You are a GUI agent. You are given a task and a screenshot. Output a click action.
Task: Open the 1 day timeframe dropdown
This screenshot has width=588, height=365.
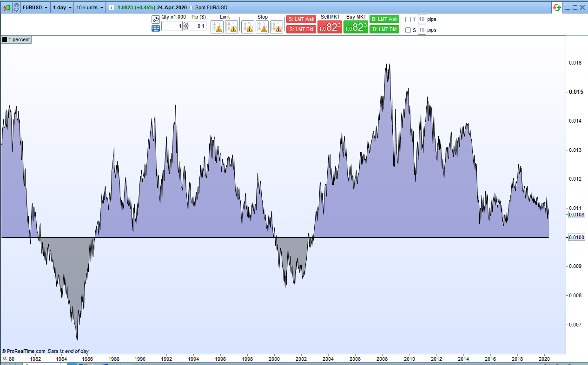(62, 8)
